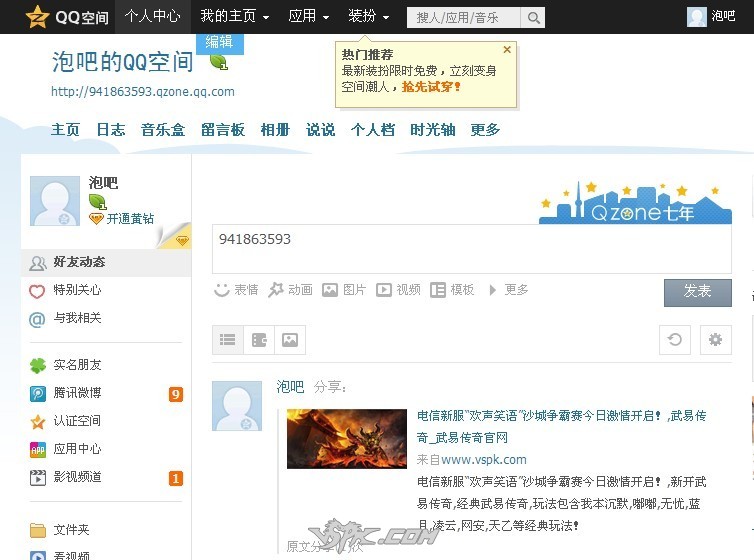
Task: Click the 泡吧 username in the top bar
Action: tap(723, 16)
